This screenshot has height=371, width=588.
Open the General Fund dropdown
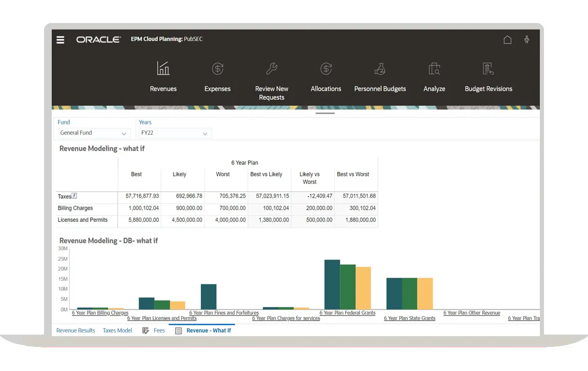click(x=93, y=133)
